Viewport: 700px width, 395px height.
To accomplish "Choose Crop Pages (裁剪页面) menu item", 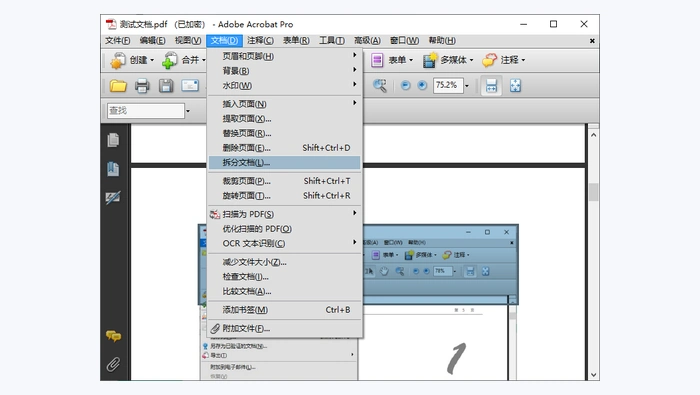I will [284, 181].
